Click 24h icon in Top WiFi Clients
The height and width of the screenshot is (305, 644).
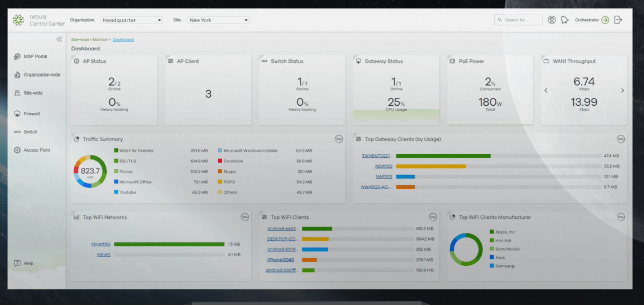coord(432,217)
